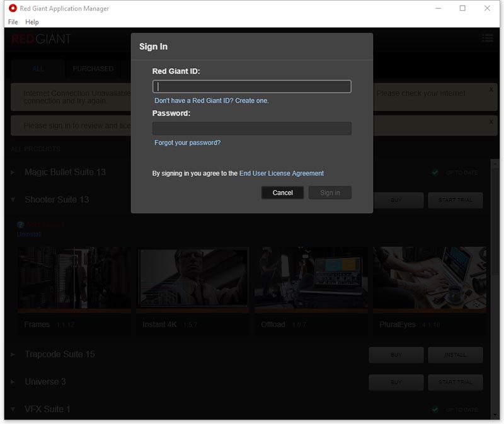Screen dimensions: 504x424
Task: Select the PluralEyes product thumbnail
Action: click(x=430, y=278)
